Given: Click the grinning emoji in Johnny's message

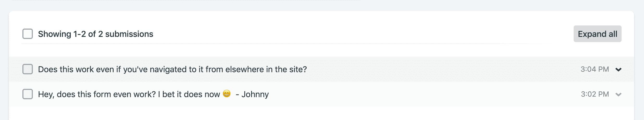Looking at the screenshot, I should [x=227, y=94].
